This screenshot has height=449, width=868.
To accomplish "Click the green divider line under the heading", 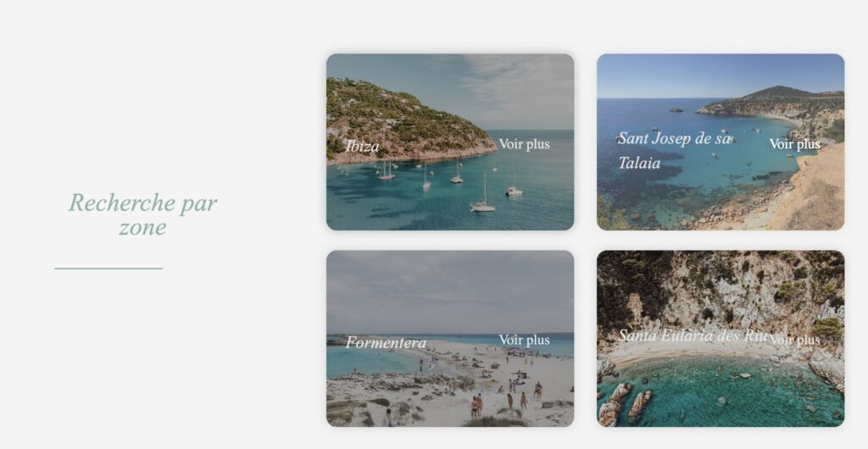I will coord(108,269).
